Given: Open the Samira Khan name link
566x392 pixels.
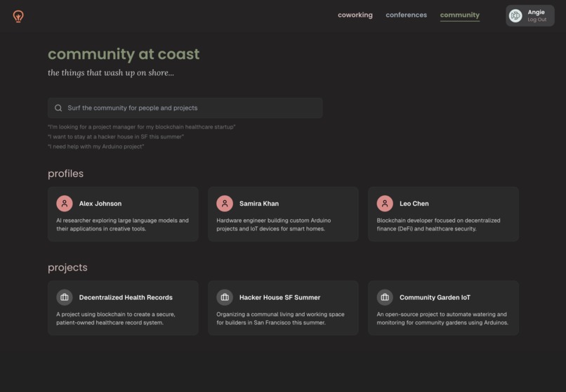Looking at the screenshot, I should 259,204.
